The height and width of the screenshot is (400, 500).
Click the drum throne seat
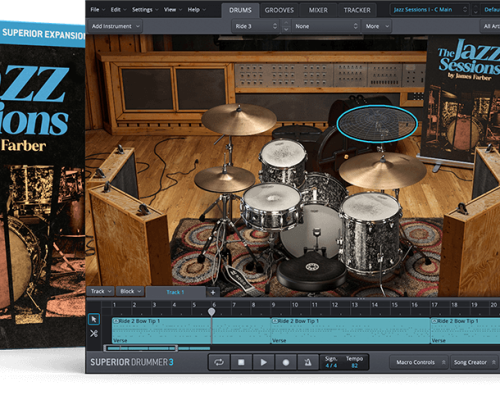coord(311,271)
